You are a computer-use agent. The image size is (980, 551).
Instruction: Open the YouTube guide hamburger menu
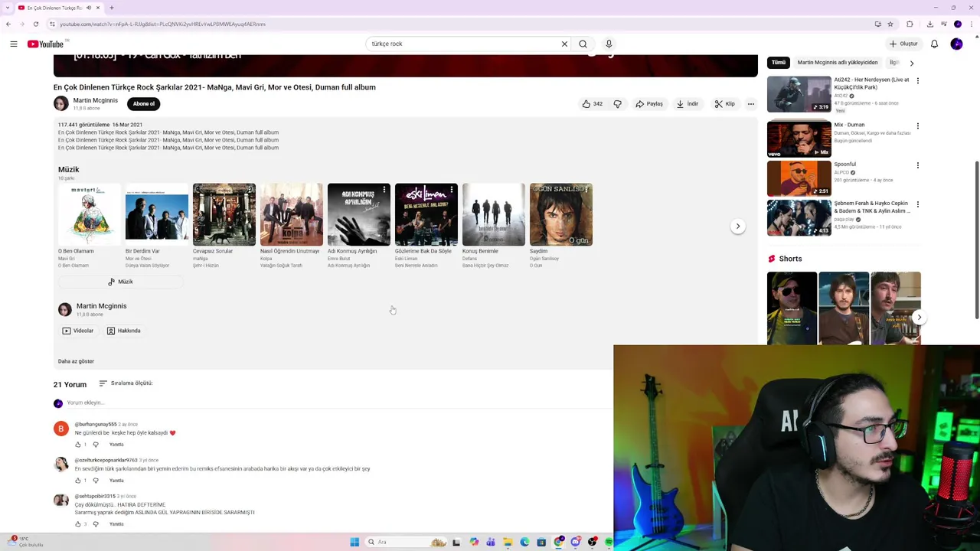point(13,44)
